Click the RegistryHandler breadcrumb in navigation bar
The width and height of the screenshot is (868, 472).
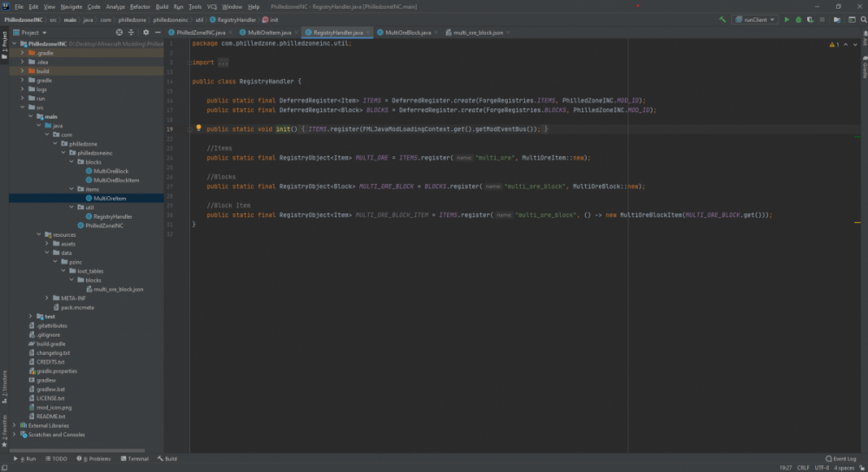coord(233,20)
